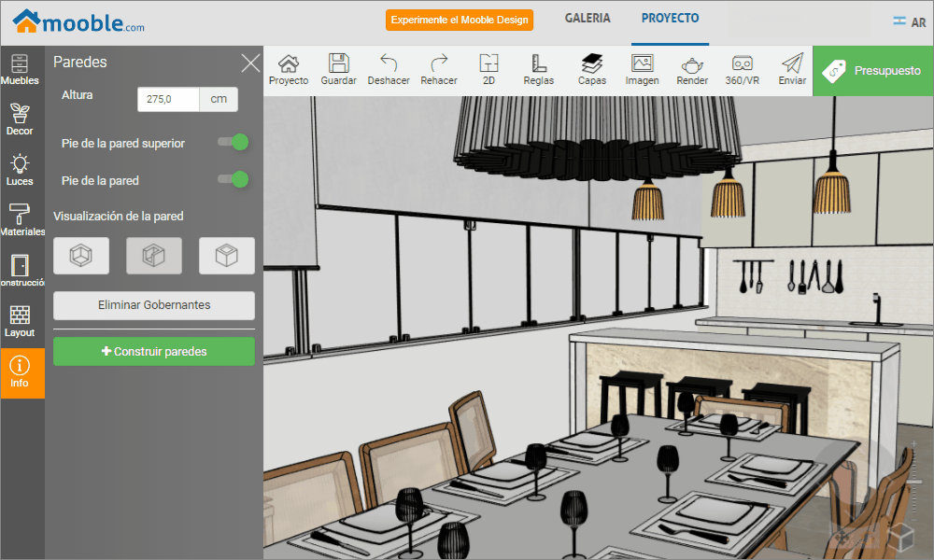Viewport: 934px width, 560px height.
Task: Open the PROYECTO tab
Action: pyautogui.click(x=670, y=19)
